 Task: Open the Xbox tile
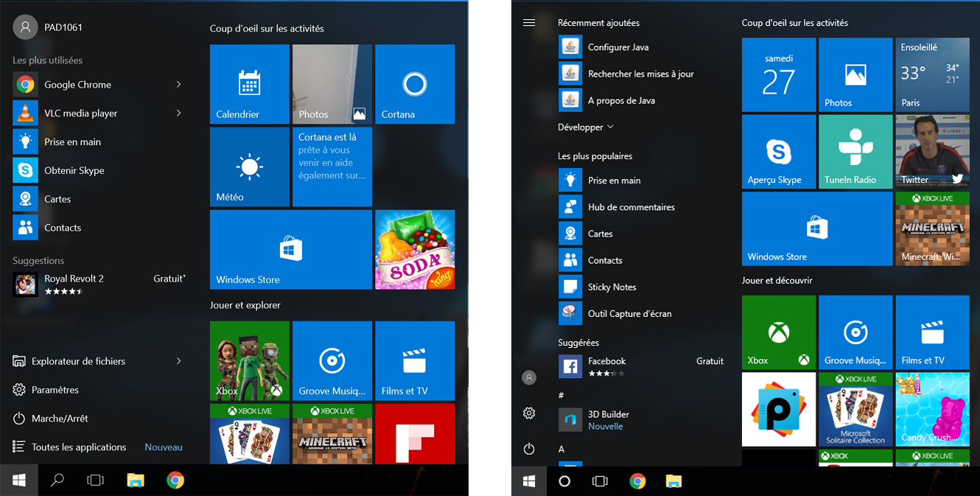(249, 360)
